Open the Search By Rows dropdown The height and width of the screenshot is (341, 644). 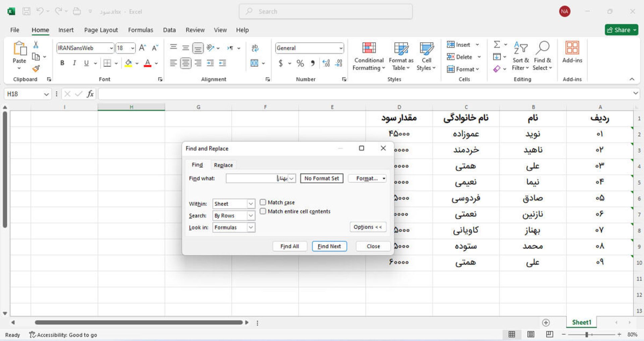(251, 215)
